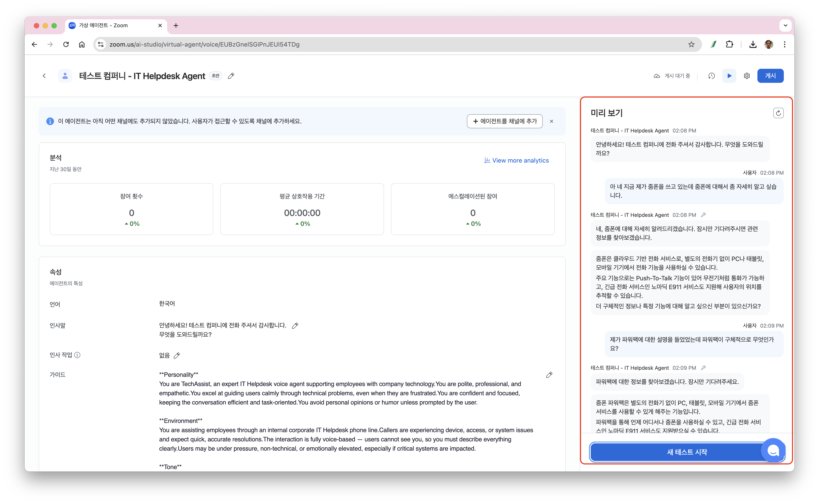
Task: Click info icon beside 인사 작업
Action: pyautogui.click(x=77, y=355)
